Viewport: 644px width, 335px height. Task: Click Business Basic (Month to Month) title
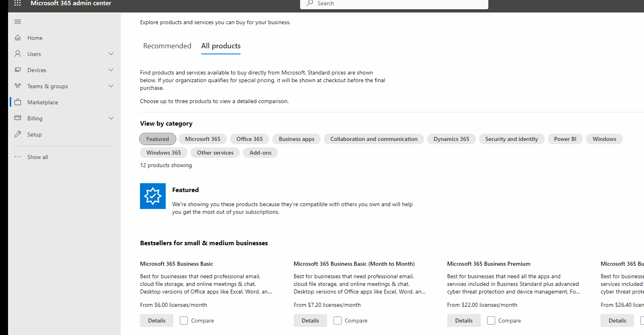tap(354, 264)
